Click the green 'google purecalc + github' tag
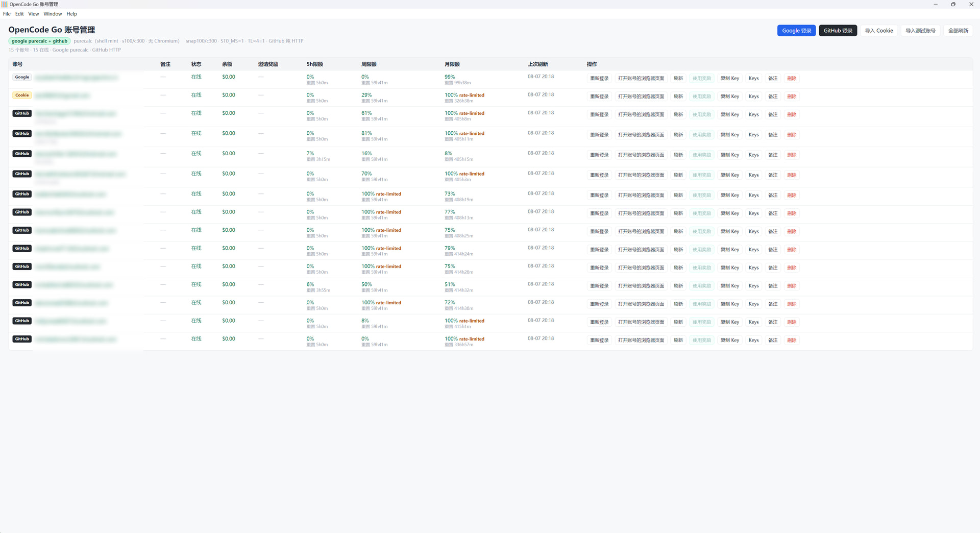Viewport: 980px width, 533px height. tap(39, 41)
